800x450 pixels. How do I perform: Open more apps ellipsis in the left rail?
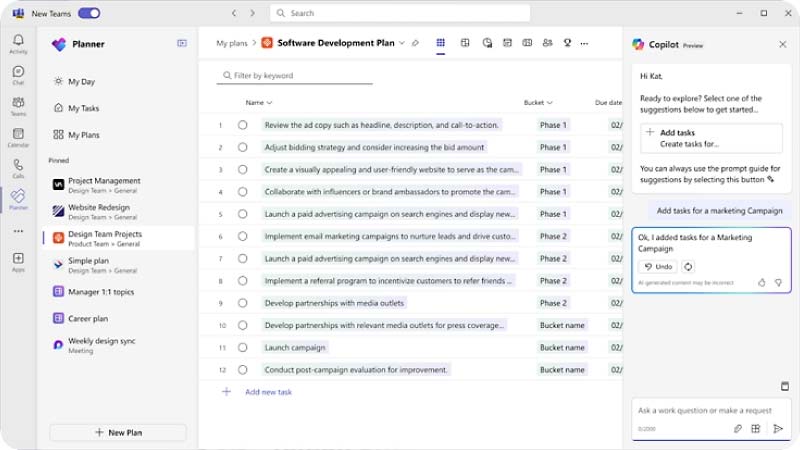click(18, 231)
